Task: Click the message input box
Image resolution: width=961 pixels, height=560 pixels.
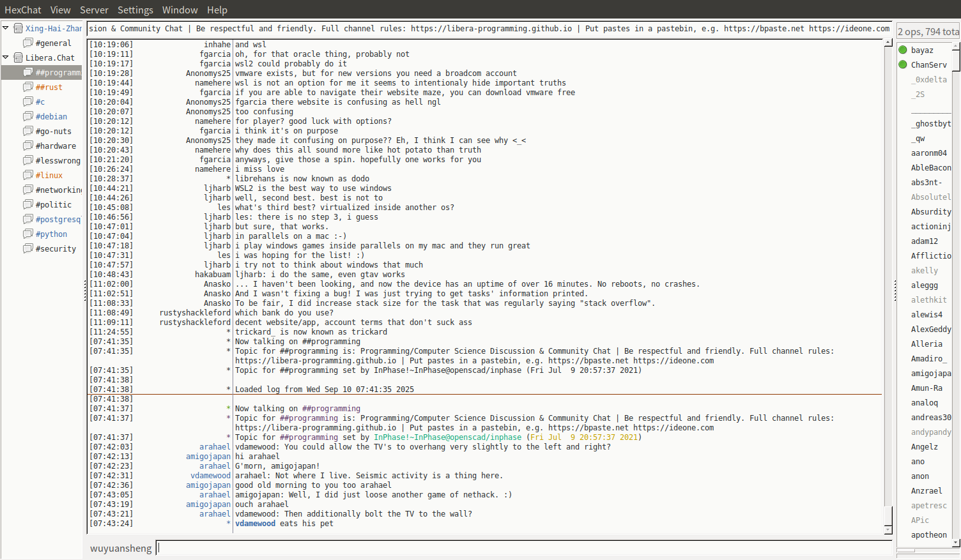Action: [x=524, y=548]
